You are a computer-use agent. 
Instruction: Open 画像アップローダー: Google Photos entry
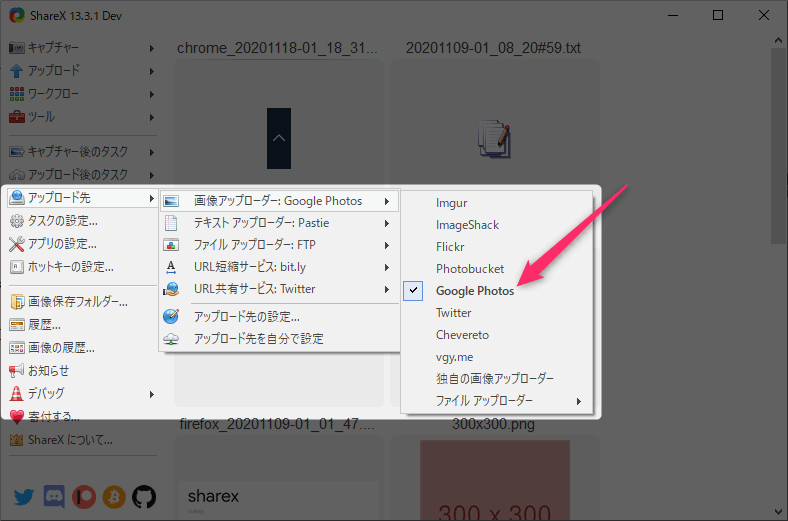point(280,201)
